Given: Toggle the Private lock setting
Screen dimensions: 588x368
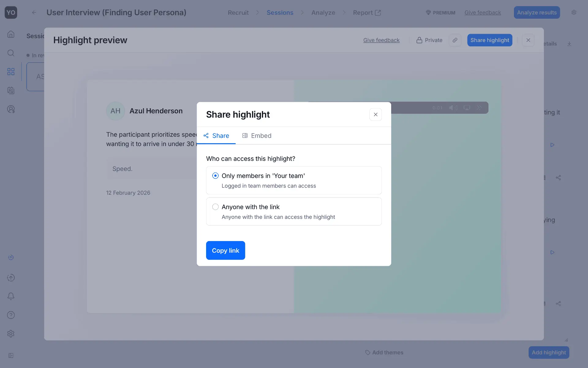Looking at the screenshot, I should point(429,40).
